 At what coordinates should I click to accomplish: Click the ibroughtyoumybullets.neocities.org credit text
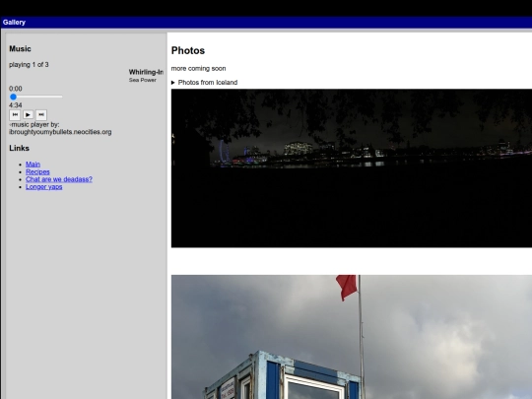point(60,132)
